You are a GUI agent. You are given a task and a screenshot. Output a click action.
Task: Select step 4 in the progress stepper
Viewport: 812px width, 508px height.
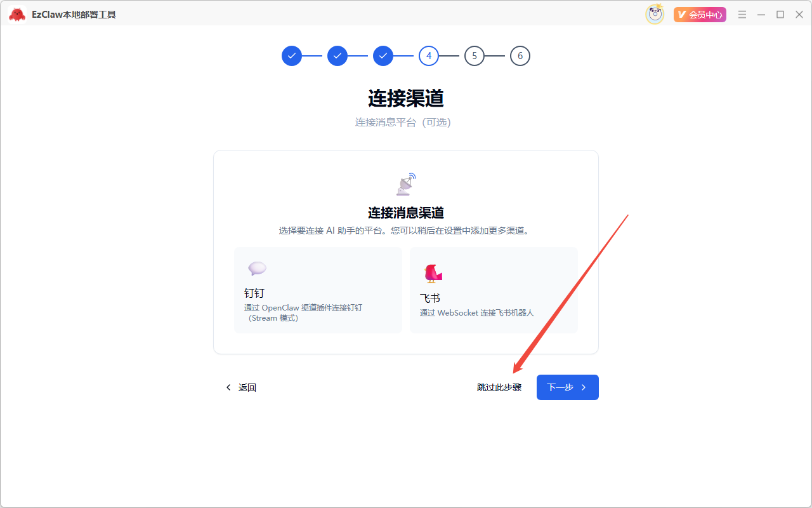click(x=428, y=56)
